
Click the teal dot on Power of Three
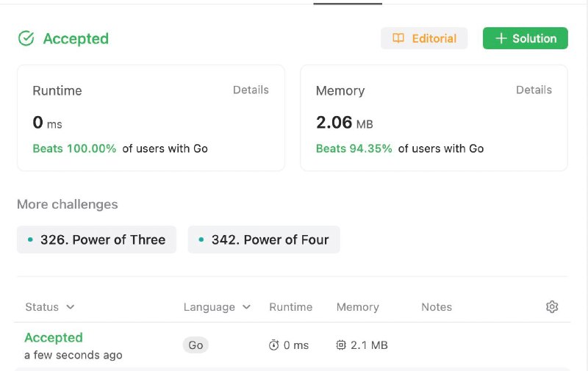point(30,239)
